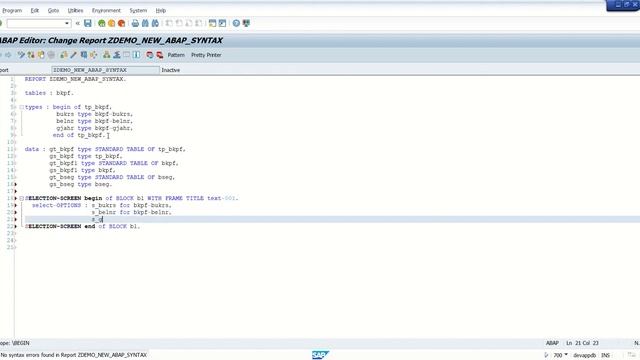Click the 'gjahr type bkpf-gjahr' line
The height and width of the screenshot is (360, 640).
click(x=95, y=128)
